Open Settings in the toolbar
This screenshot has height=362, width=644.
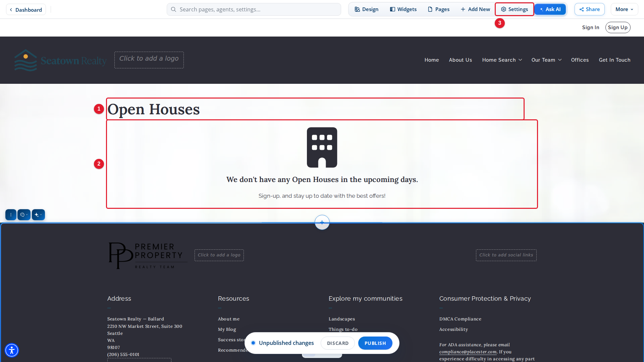515,9
